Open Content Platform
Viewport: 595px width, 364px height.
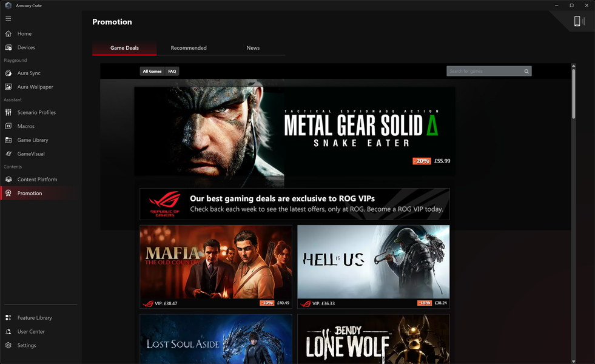(x=41, y=179)
